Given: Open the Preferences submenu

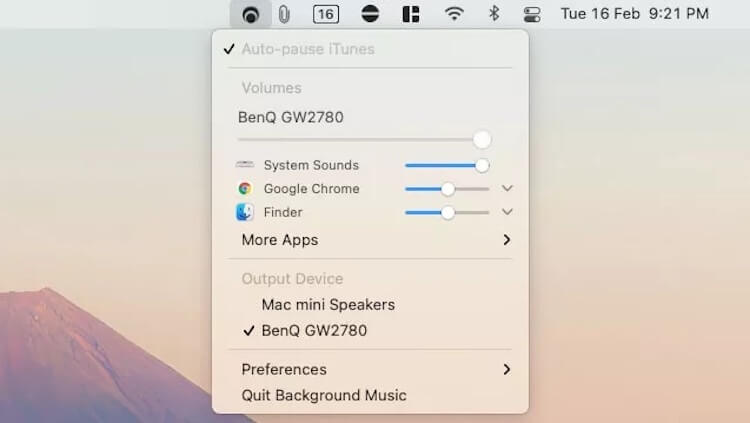Looking at the screenshot, I should click(x=370, y=369).
